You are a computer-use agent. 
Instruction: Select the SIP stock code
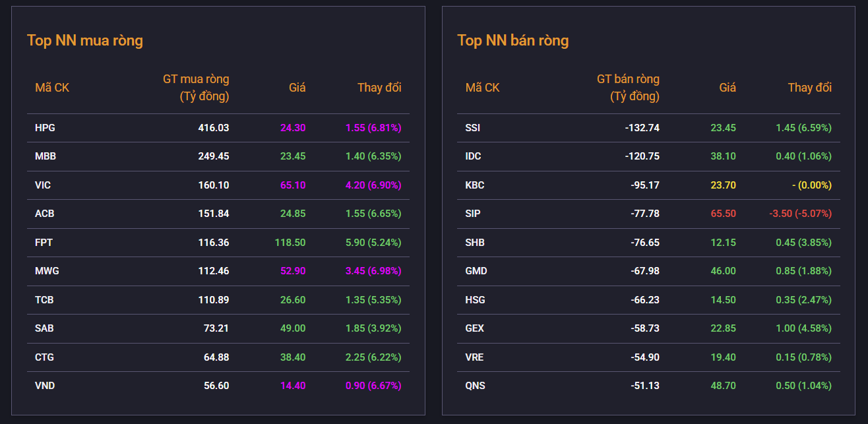coord(473,214)
